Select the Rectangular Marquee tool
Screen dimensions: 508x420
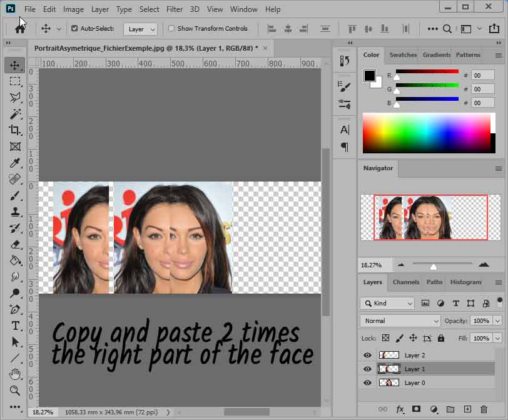click(15, 81)
